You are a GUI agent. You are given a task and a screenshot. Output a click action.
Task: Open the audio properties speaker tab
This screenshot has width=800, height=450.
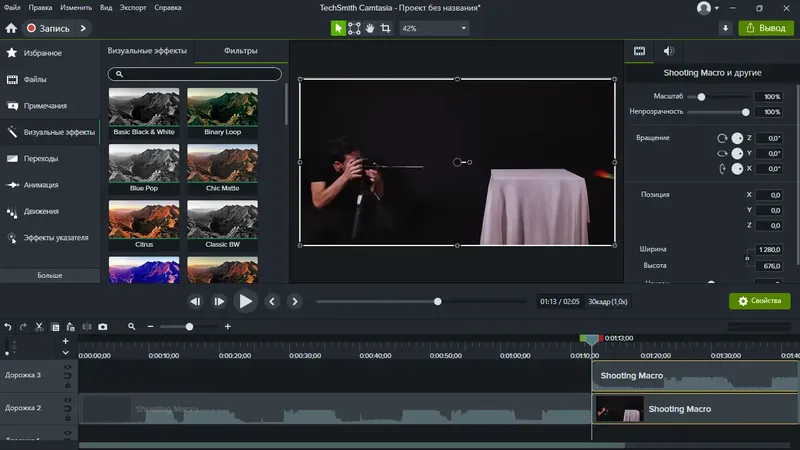click(x=668, y=51)
